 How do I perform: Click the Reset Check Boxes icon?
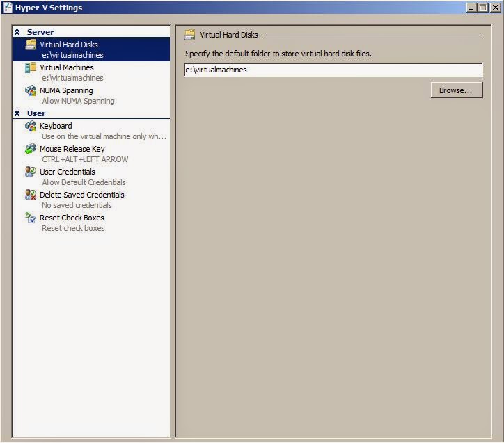click(x=31, y=218)
